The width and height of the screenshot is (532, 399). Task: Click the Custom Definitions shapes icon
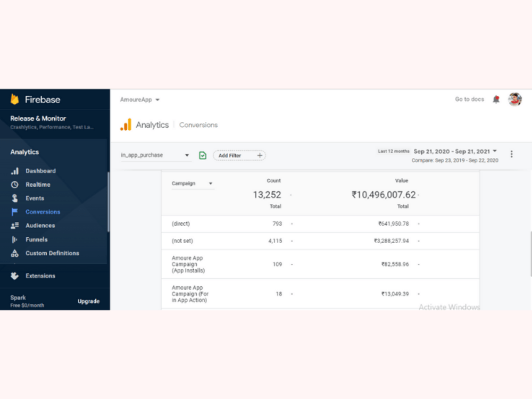14,253
